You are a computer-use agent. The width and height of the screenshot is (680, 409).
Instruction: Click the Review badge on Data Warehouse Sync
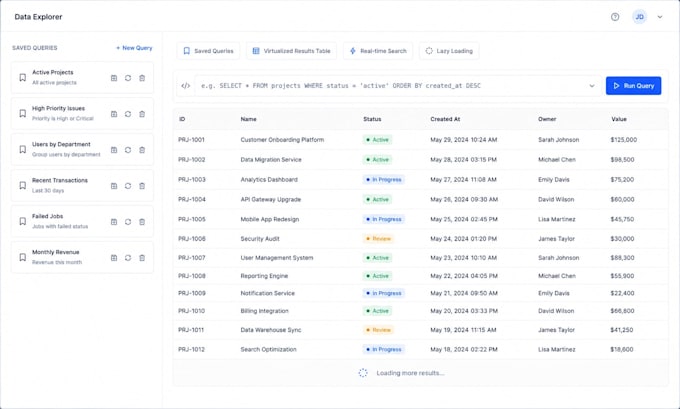point(378,330)
